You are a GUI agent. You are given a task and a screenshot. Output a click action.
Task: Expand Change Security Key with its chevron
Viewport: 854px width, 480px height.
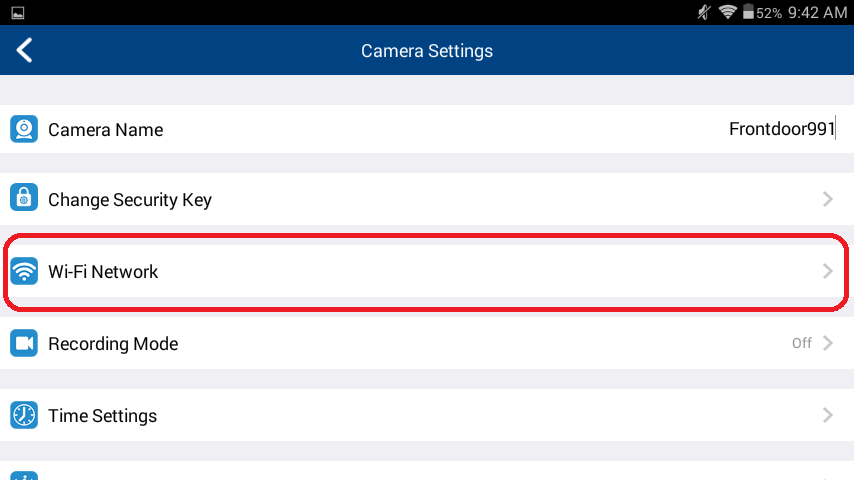tap(827, 199)
